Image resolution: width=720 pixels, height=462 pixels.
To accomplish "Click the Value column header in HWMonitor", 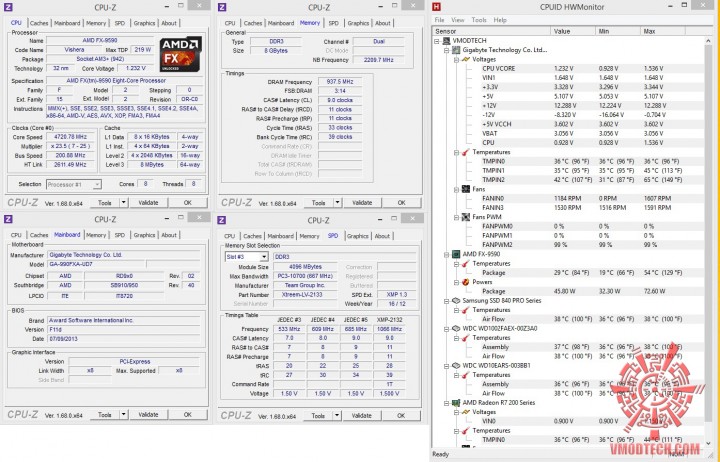I will click(x=572, y=31).
